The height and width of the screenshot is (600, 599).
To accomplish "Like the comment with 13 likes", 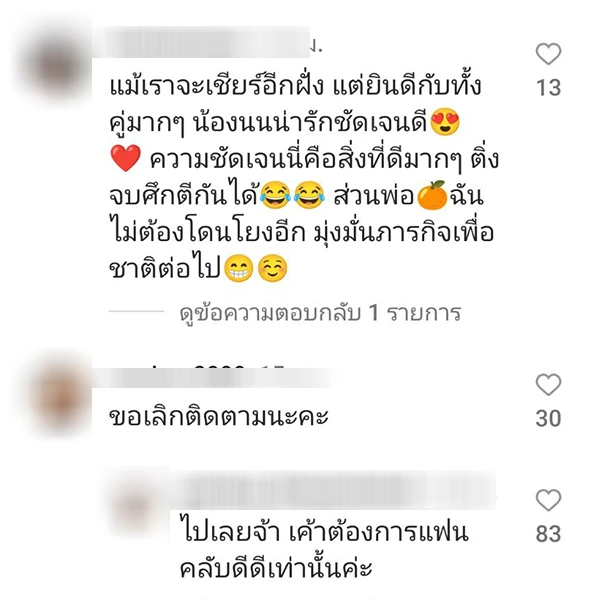I will [548, 54].
